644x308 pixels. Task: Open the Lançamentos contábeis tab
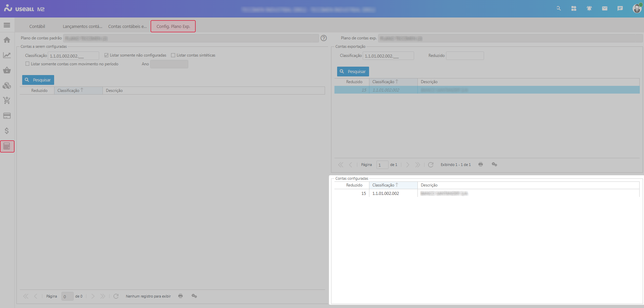click(x=82, y=27)
